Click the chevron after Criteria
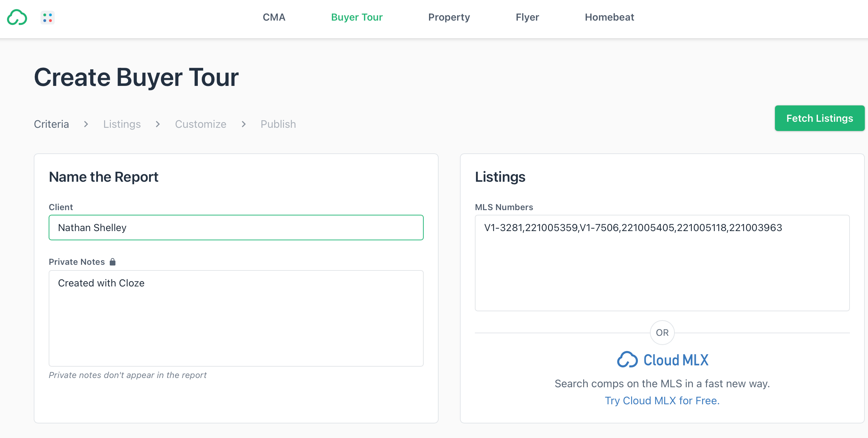 [x=86, y=124]
